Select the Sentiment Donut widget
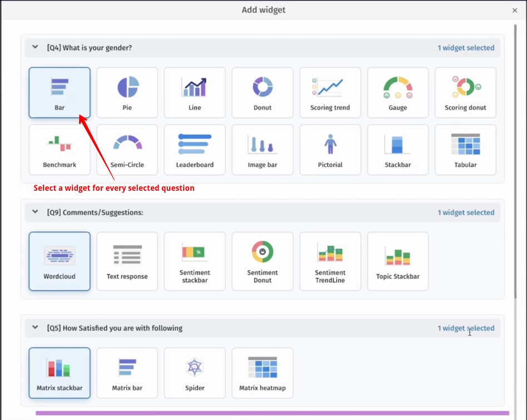This screenshot has width=527, height=420. 262,261
